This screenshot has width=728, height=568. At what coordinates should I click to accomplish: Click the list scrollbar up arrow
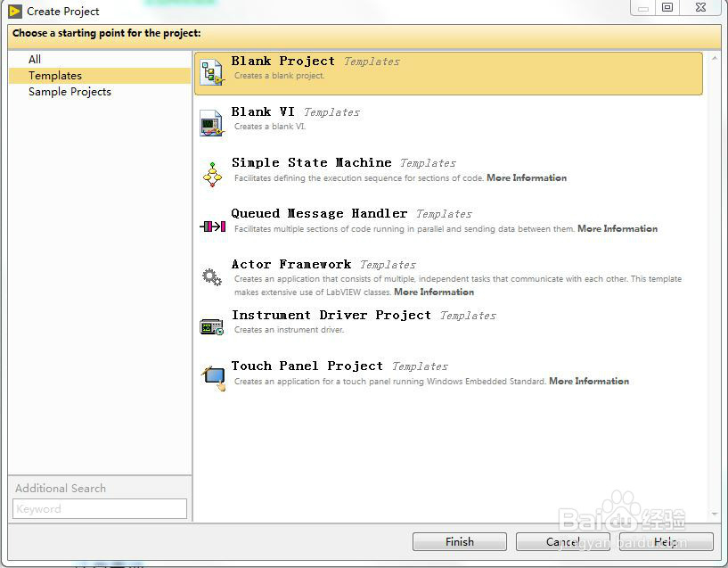coord(715,59)
